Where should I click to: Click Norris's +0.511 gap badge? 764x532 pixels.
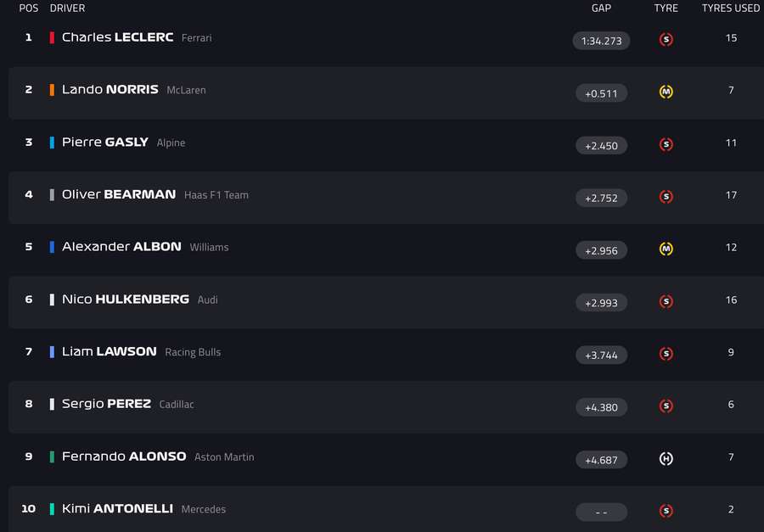(x=601, y=93)
